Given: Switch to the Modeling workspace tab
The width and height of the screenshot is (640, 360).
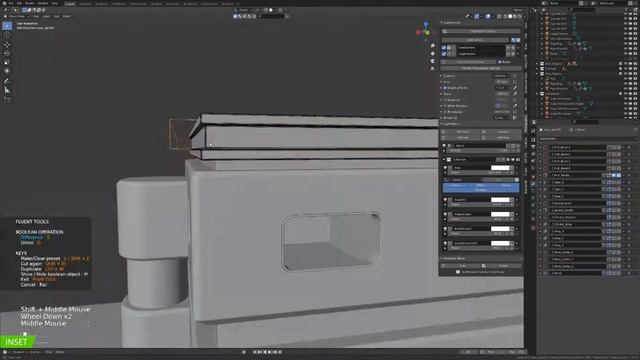Looking at the screenshot, I should pos(85,4).
